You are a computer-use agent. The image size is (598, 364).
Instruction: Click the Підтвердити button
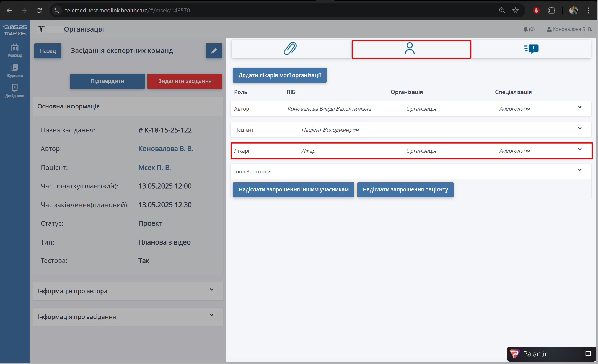click(107, 81)
